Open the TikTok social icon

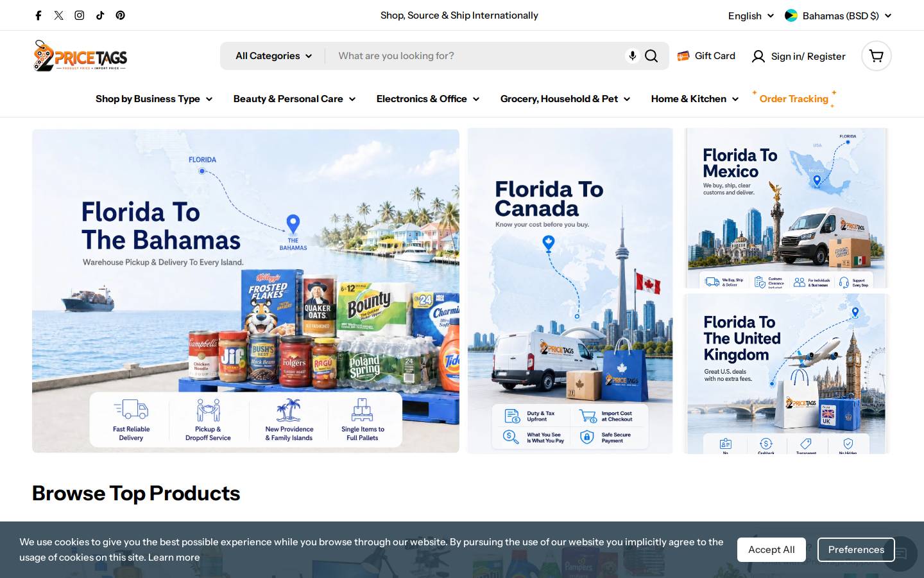coord(100,15)
